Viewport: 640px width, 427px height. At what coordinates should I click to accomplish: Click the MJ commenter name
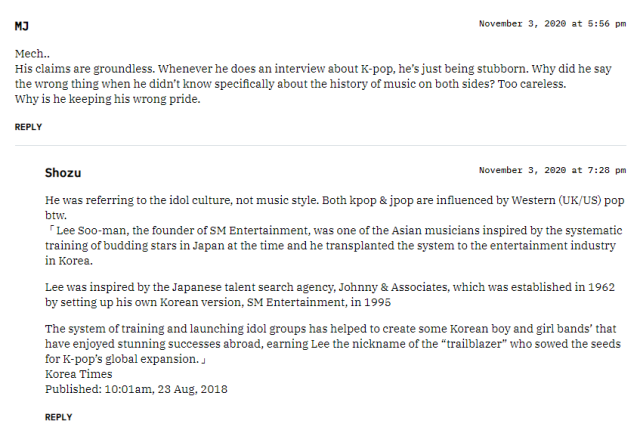click(21, 23)
